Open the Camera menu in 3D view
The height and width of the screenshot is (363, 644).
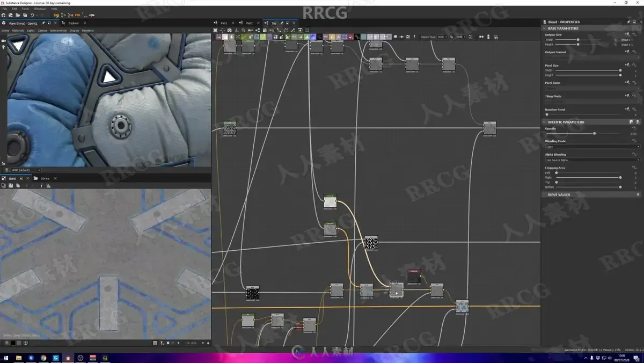42,31
